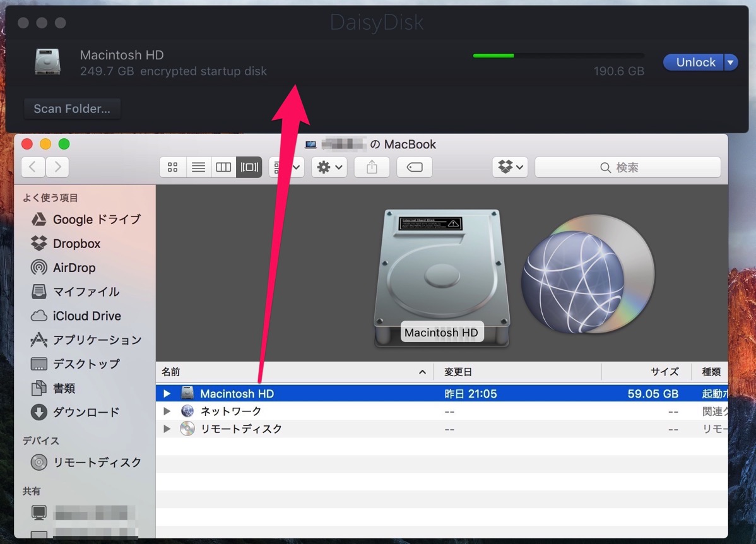Open アプリケーション in Finder sidebar
756x544 pixels.
click(x=86, y=340)
